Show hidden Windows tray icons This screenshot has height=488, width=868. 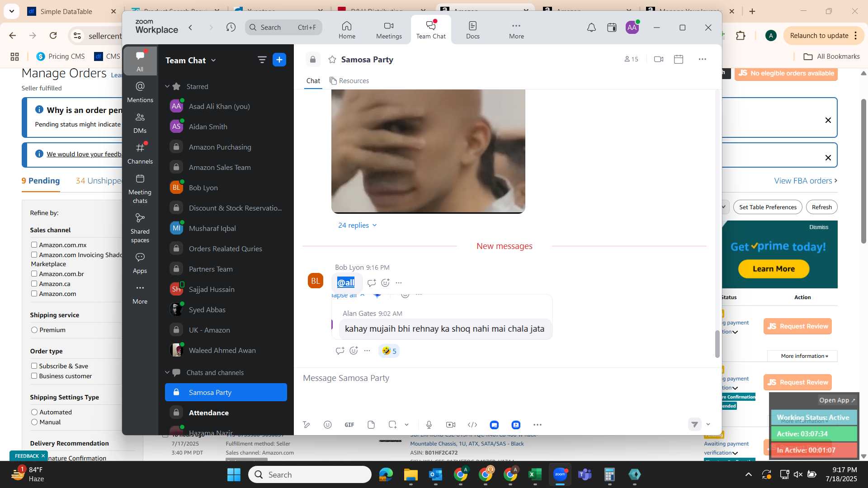(749, 474)
